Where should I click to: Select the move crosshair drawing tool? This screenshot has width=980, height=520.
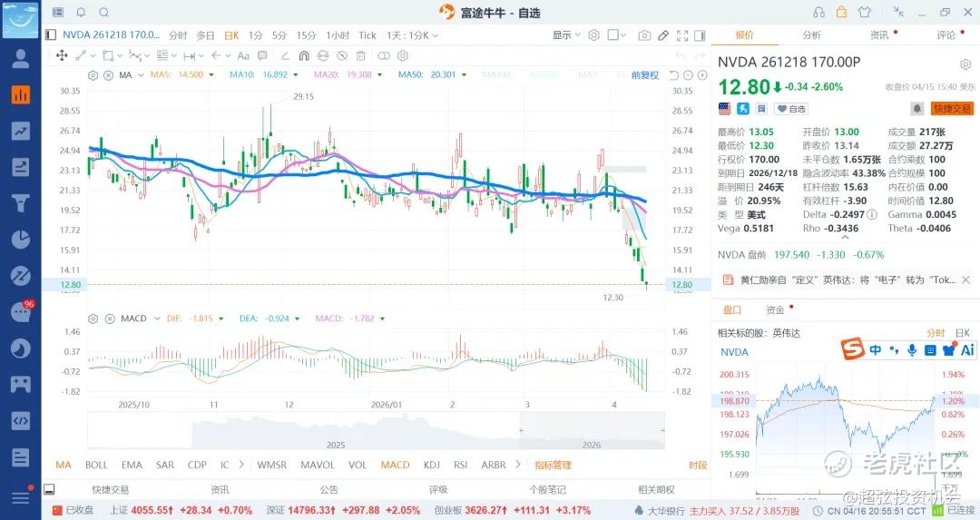(62, 55)
